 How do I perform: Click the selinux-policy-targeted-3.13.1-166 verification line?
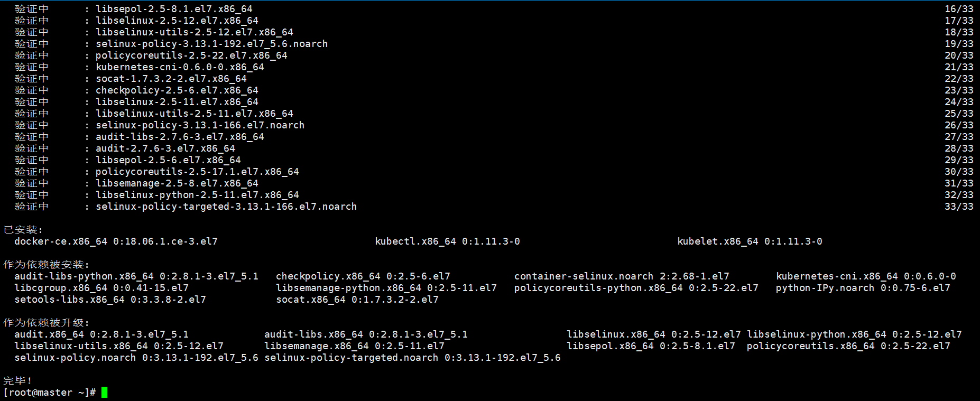(x=226, y=207)
